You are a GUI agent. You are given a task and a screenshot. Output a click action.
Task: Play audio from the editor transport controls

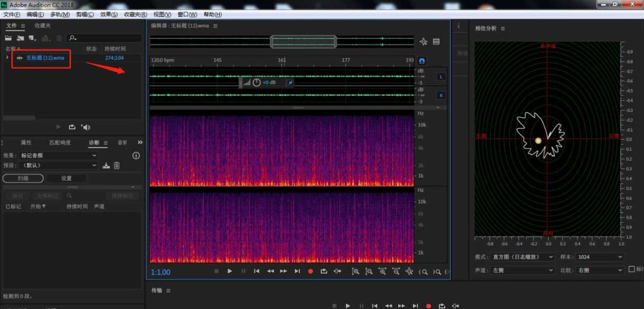(230, 271)
